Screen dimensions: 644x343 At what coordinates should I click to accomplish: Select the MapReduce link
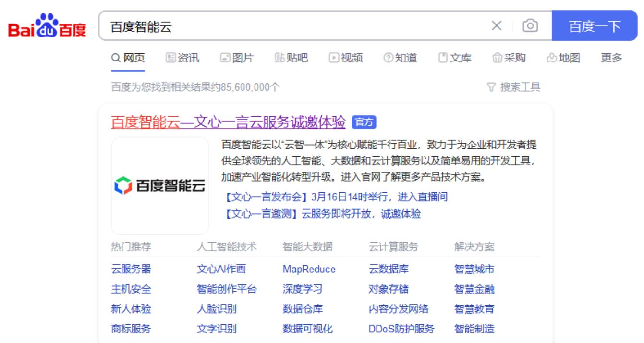point(309,269)
